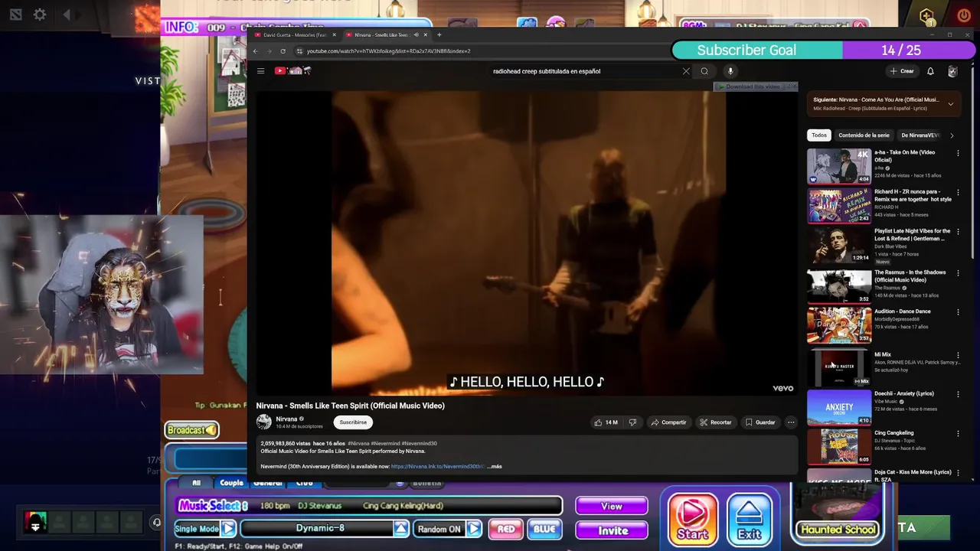Open The Rasmus In the Shadows thumbnail

pyautogui.click(x=839, y=285)
